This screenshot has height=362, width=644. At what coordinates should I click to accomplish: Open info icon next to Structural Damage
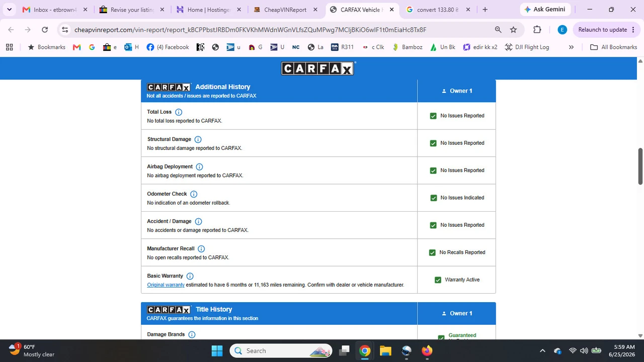(x=198, y=139)
